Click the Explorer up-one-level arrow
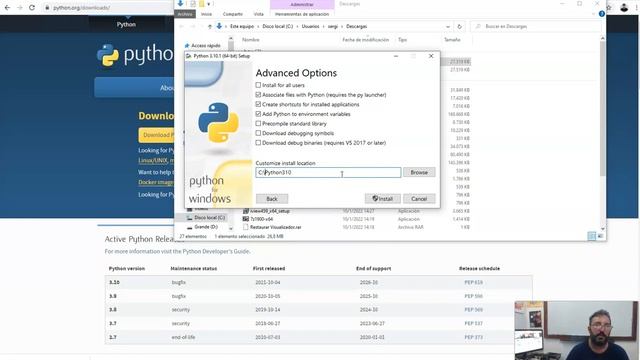The height and width of the screenshot is (360, 640). pos(210,27)
